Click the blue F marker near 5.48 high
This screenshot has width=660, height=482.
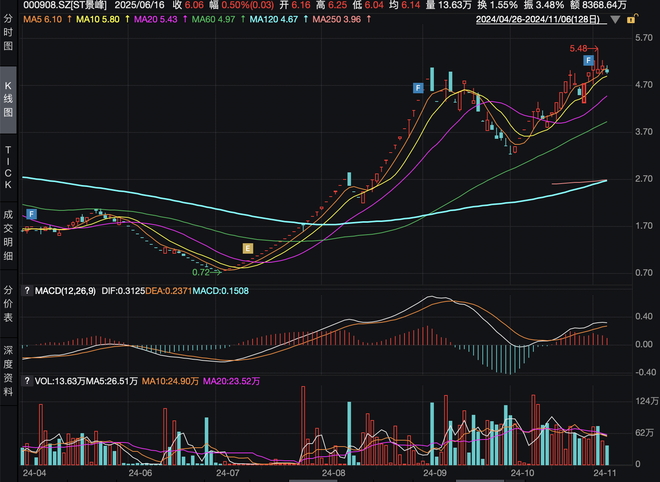point(588,62)
